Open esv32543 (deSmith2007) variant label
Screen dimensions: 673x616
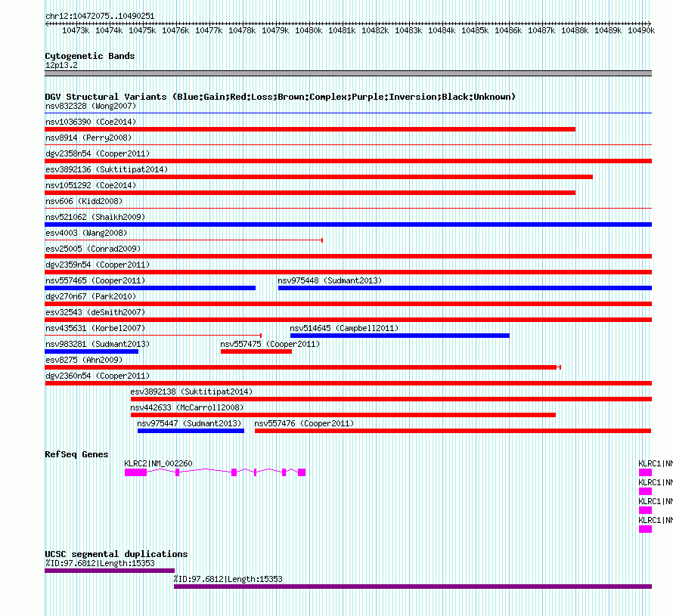tap(95, 312)
